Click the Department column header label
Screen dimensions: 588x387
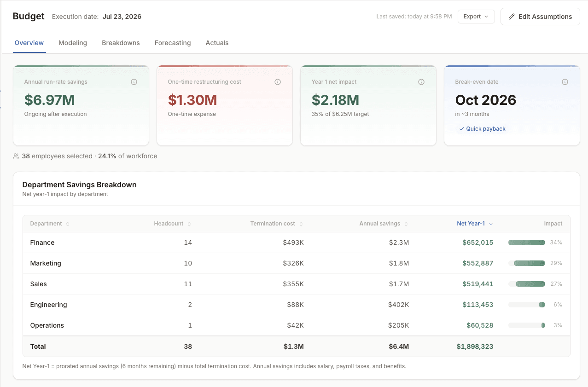46,224
